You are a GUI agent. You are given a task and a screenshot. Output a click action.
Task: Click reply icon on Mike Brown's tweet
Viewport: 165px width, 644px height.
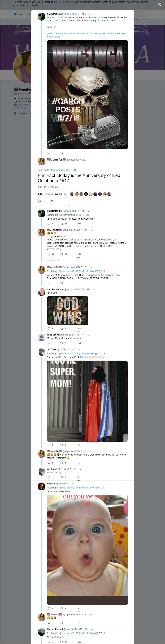click(49, 343)
